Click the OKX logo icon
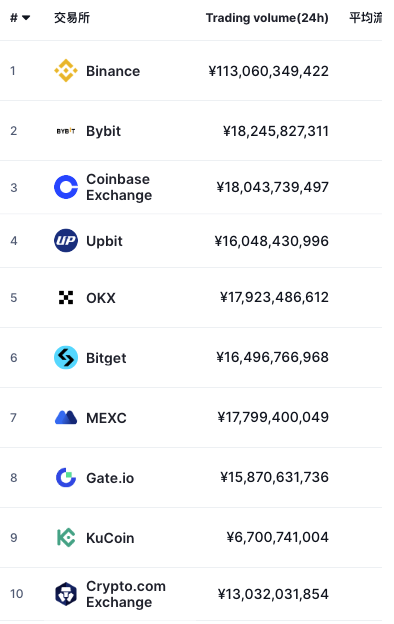394x624 pixels. 66,298
